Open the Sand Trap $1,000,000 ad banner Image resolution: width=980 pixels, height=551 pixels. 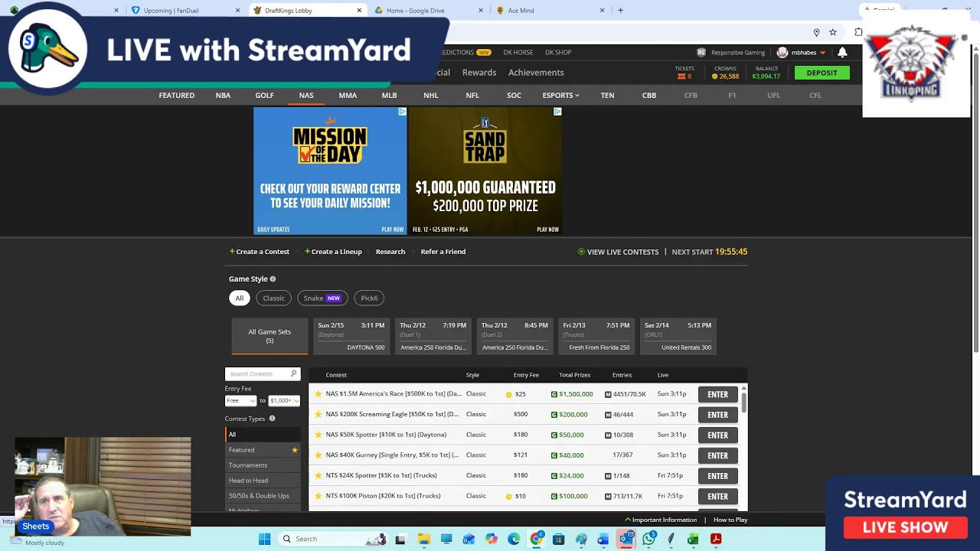485,171
